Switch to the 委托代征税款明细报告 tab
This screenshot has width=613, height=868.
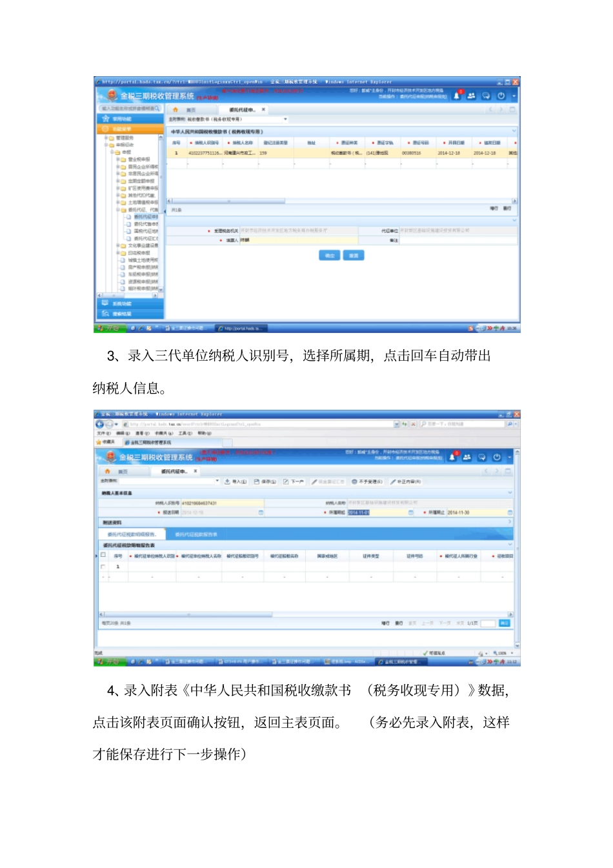(132, 534)
